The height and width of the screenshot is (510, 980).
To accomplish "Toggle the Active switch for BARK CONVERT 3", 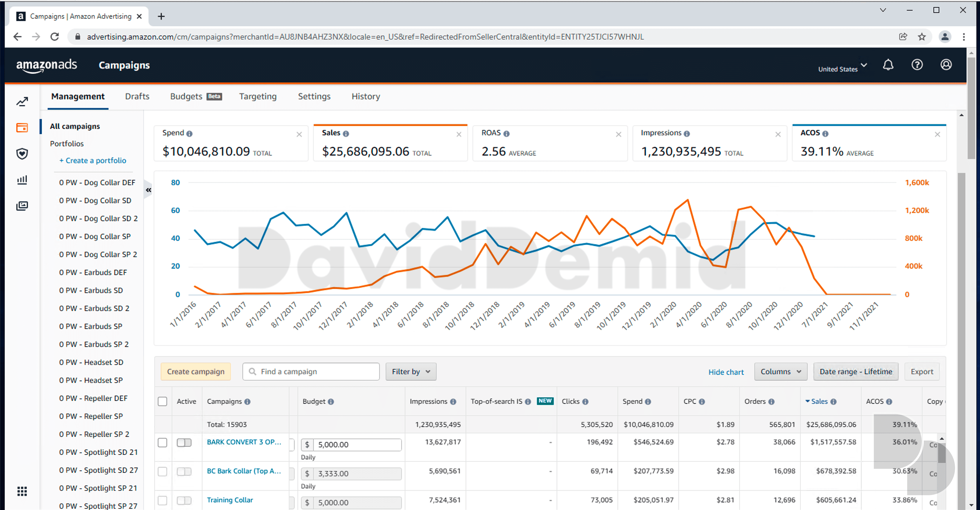I will pos(184,443).
